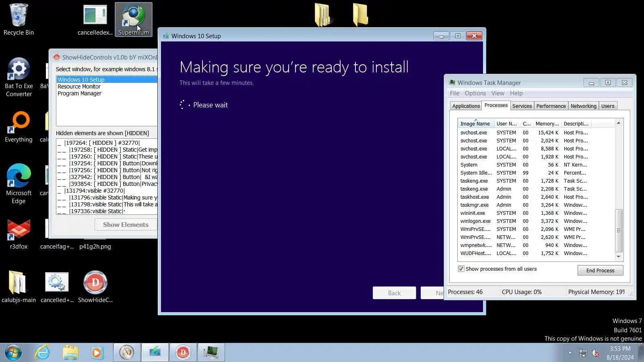Select the calubjs-main folder on desktop
This screenshot has height=362, width=644.
click(19, 286)
